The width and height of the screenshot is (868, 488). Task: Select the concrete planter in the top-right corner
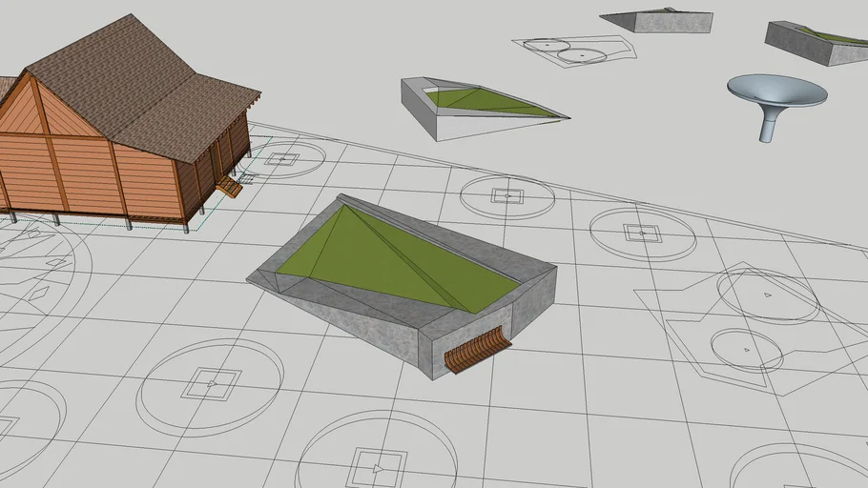816,43
